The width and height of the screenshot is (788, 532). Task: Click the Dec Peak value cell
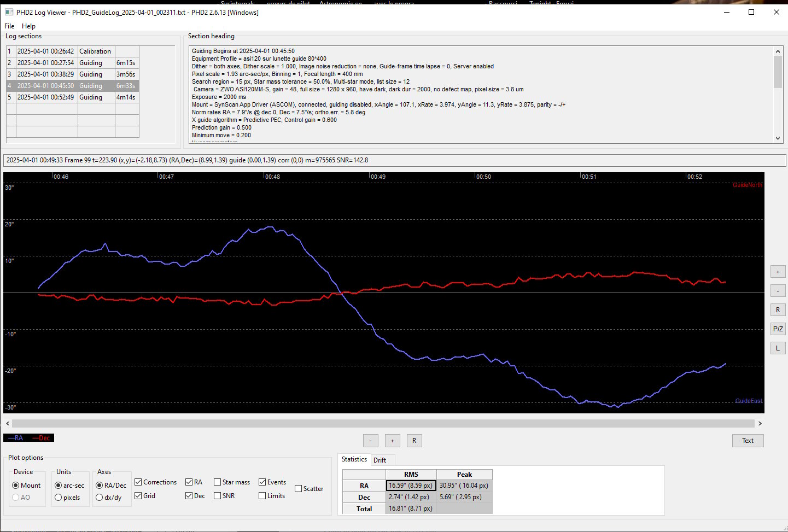pos(464,497)
